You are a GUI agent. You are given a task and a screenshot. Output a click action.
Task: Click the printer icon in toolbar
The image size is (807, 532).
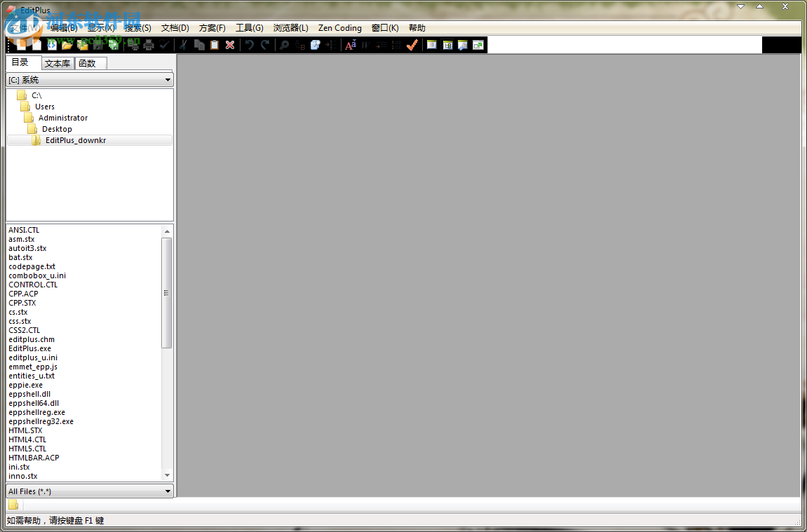pos(149,46)
